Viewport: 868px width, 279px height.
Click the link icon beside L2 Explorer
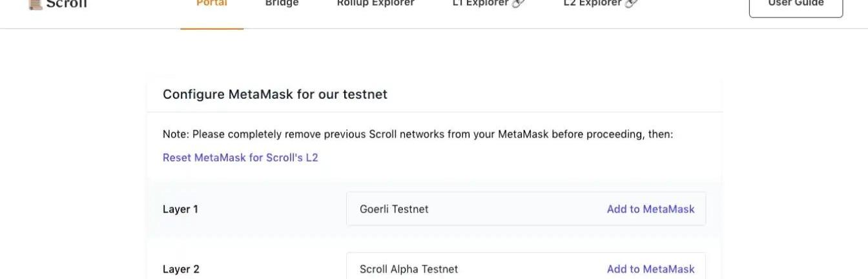(631, 3)
